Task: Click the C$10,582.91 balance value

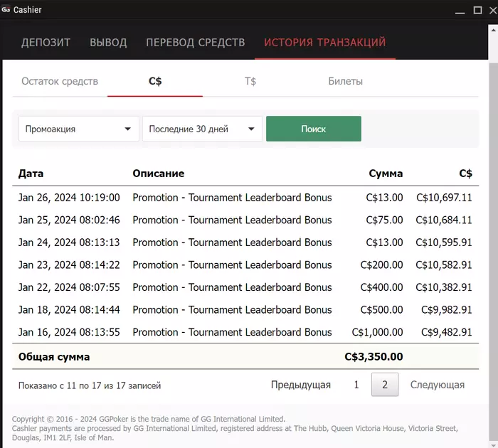Action: [444, 265]
